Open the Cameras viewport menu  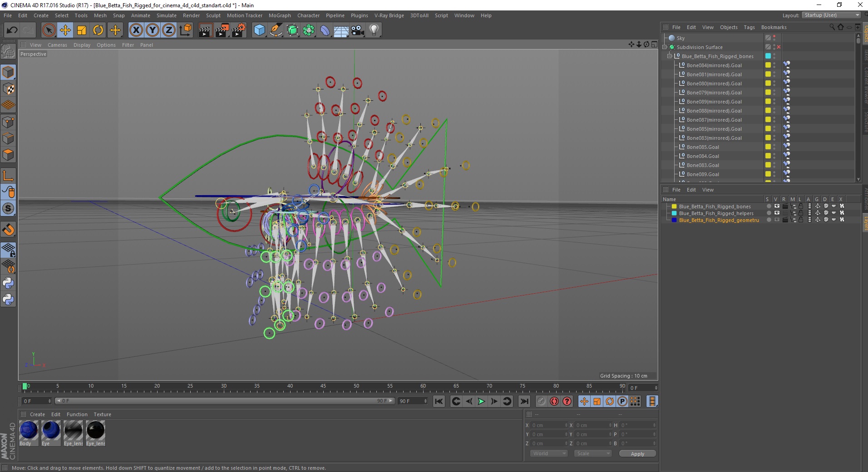[x=57, y=45]
